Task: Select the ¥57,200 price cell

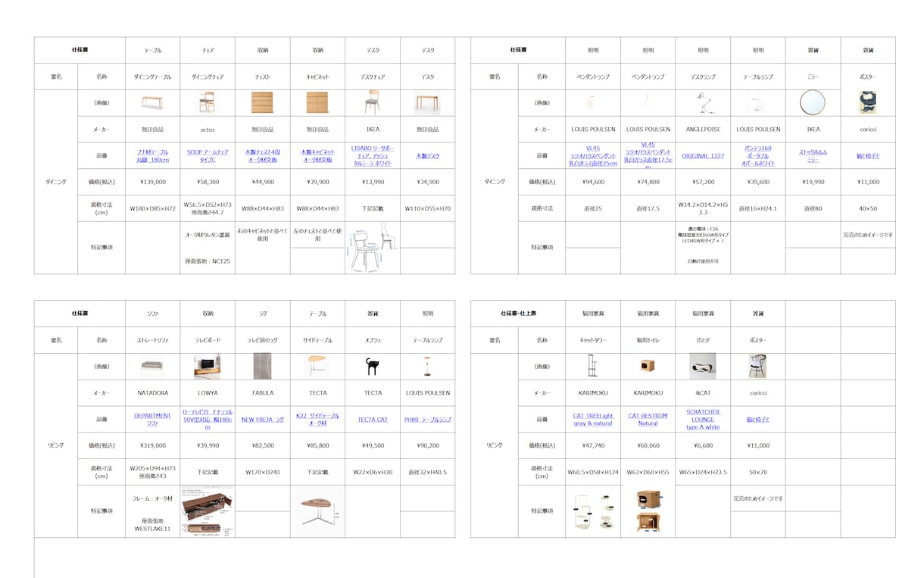Action: click(703, 182)
